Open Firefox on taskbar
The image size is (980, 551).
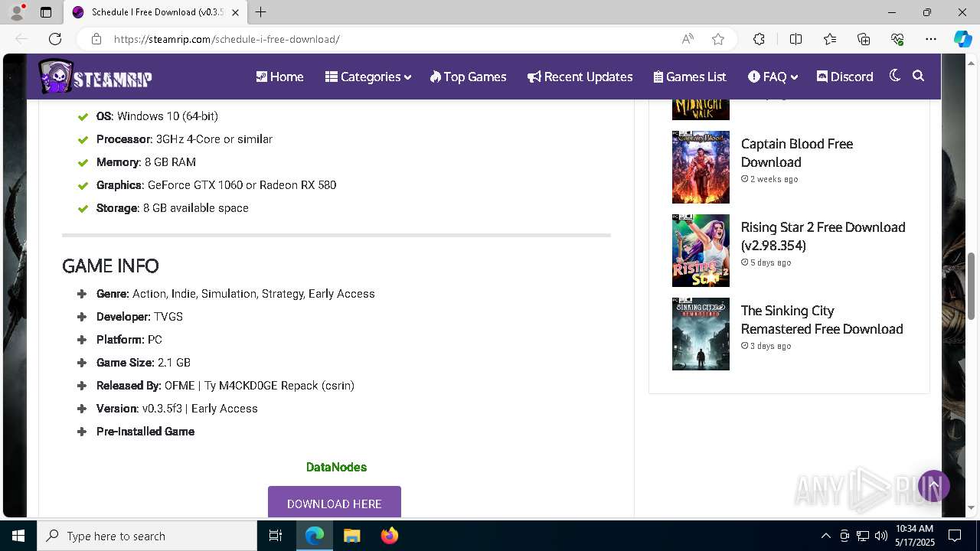click(x=390, y=536)
